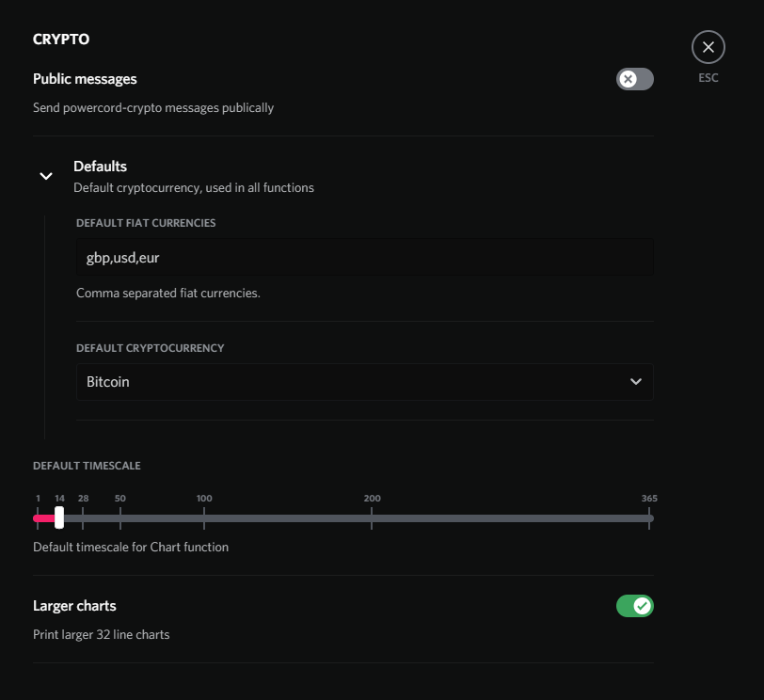764x700 pixels.
Task: Click the slider handle icon on the timescale
Action: 60,517
